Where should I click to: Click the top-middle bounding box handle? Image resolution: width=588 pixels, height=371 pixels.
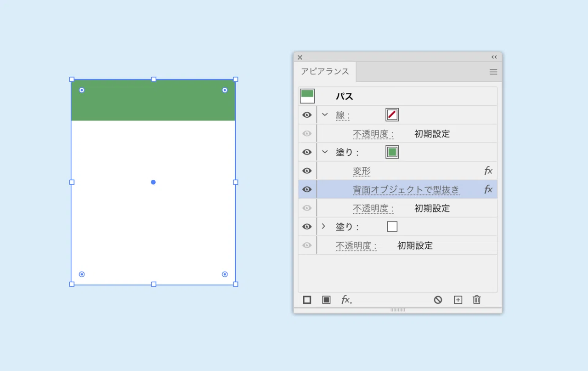click(x=153, y=79)
